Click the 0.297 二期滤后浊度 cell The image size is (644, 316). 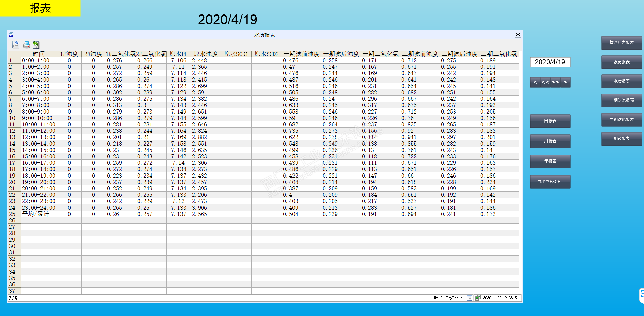[x=459, y=137]
